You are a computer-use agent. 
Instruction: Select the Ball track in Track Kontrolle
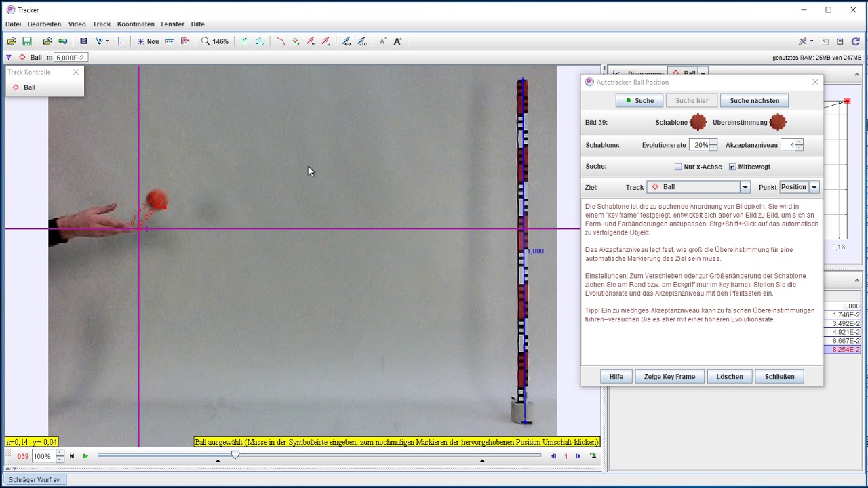(x=24, y=87)
